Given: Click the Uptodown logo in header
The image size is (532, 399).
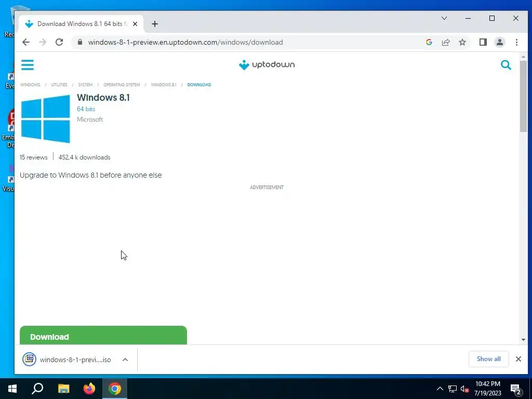Looking at the screenshot, I should click(267, 64).
